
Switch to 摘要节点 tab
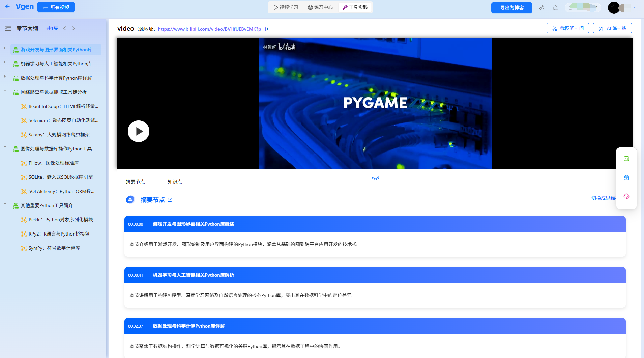136,182
